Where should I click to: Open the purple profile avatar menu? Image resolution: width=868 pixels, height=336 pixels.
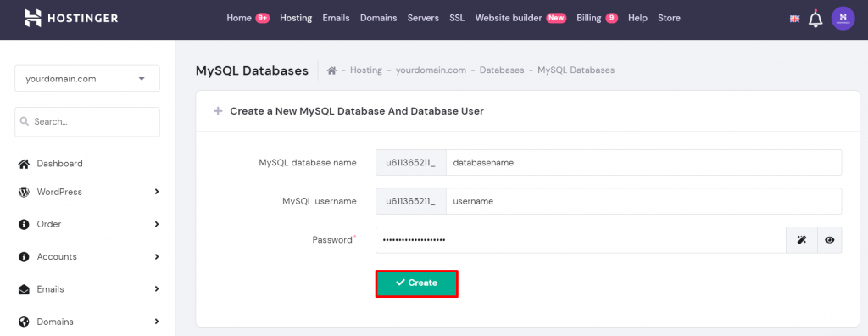pyautogui.click(x=843, y=19)
